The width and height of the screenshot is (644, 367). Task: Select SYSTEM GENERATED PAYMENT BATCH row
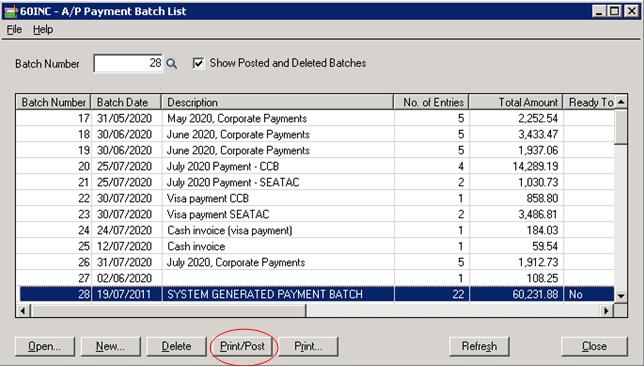click(315, 294)
